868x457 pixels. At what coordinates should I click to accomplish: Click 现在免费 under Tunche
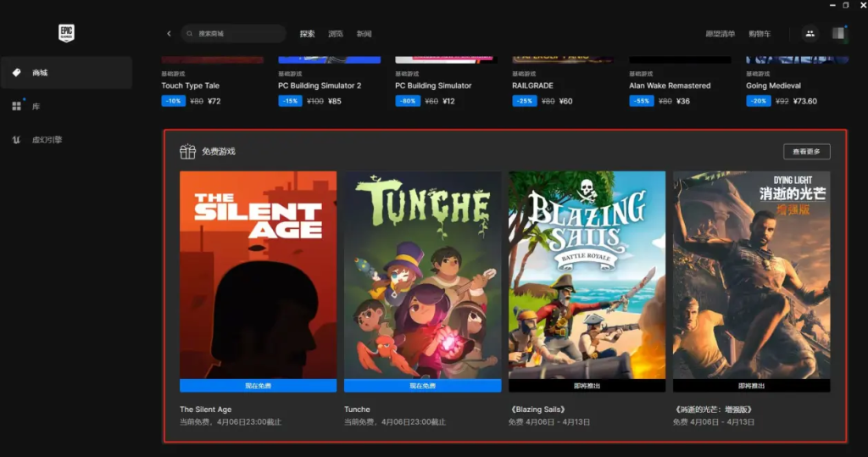coord(422,386)
